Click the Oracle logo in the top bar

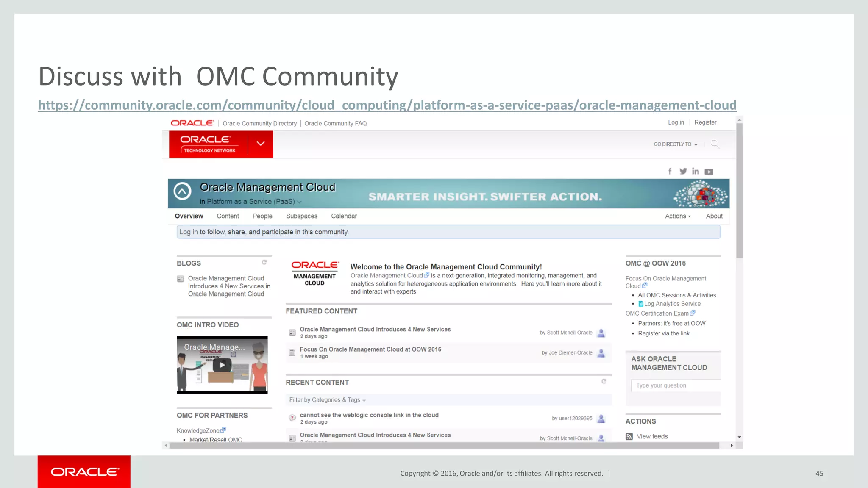[192, 123]
